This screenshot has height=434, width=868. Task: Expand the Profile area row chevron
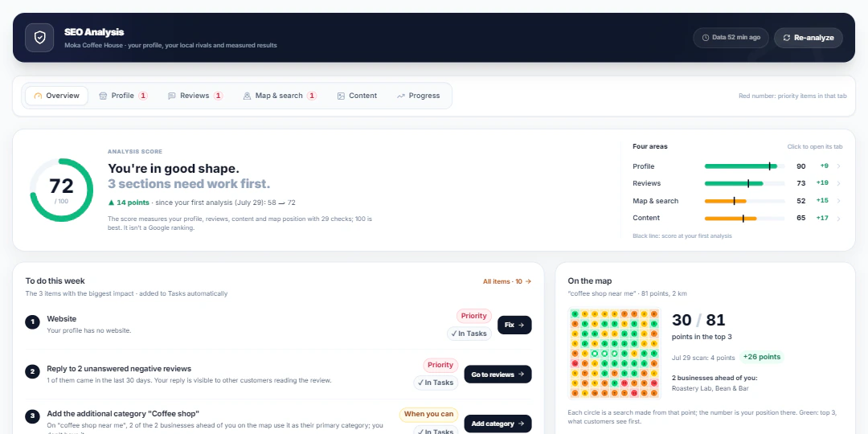(838, 166)
